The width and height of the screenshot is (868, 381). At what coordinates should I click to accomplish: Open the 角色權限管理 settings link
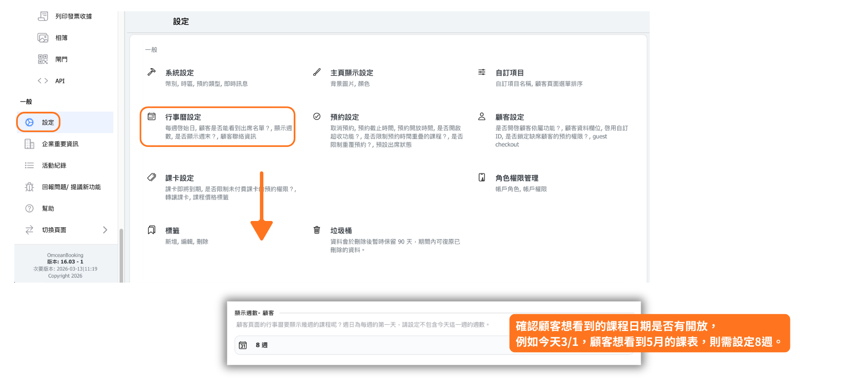click(x=517, y=178)
